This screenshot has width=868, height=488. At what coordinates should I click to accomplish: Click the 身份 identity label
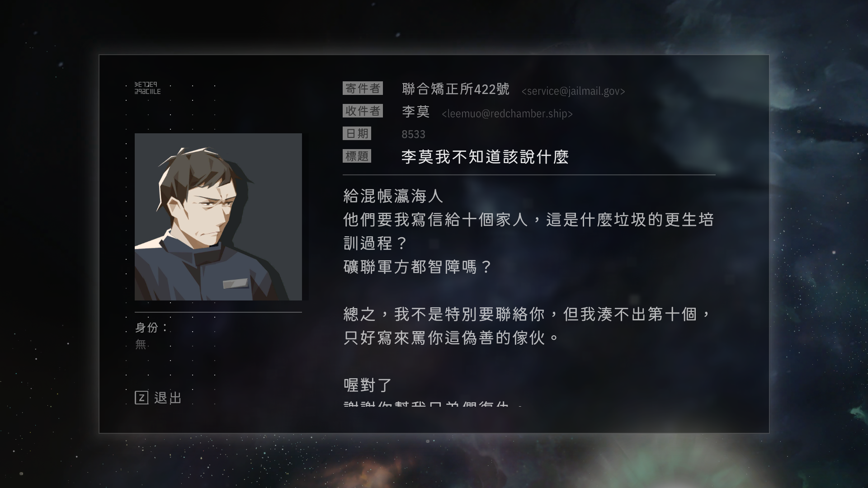(151, 328)
